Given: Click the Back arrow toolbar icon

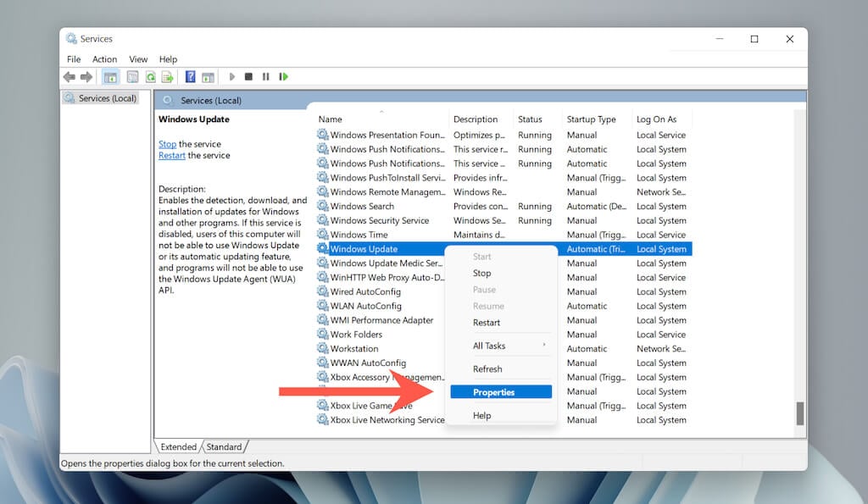Looking at the screenshot, I should point(70,77).
